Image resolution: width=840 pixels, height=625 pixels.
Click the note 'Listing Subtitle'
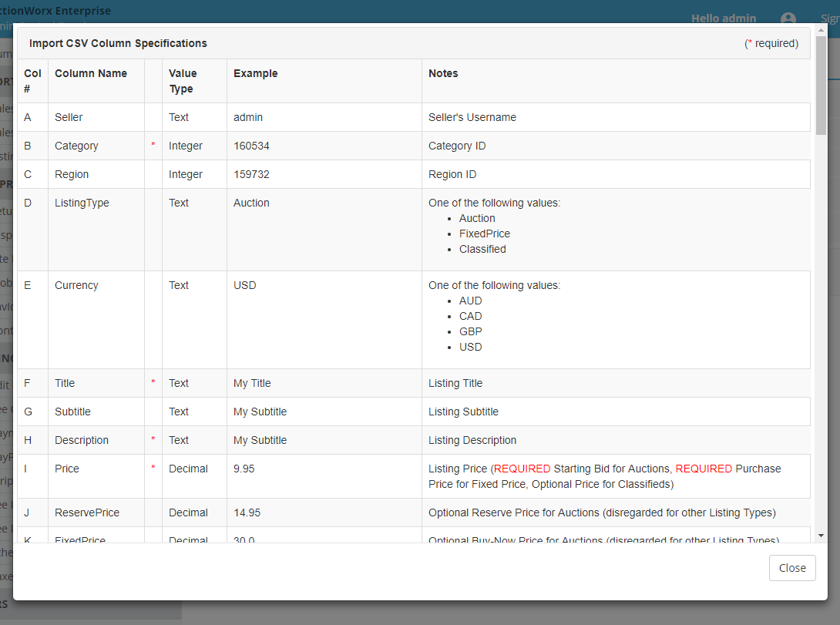pyautogui.click(x=463, y=412)
